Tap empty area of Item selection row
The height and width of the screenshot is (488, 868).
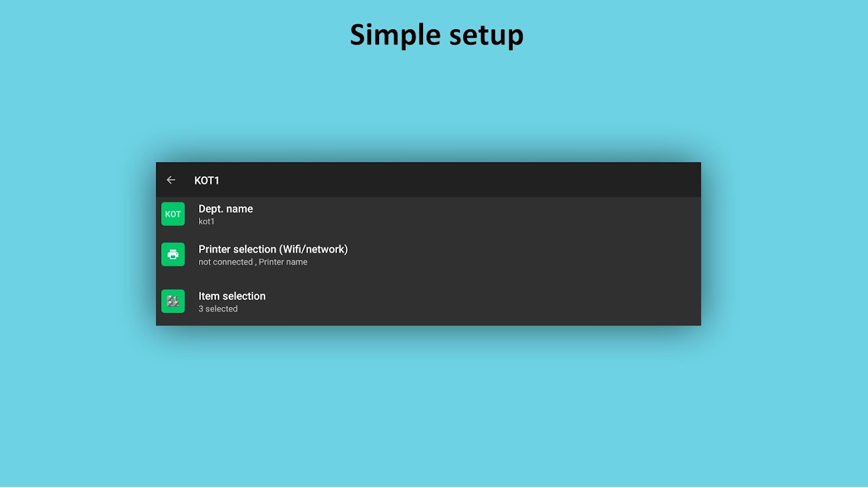[x=488, y=301]
